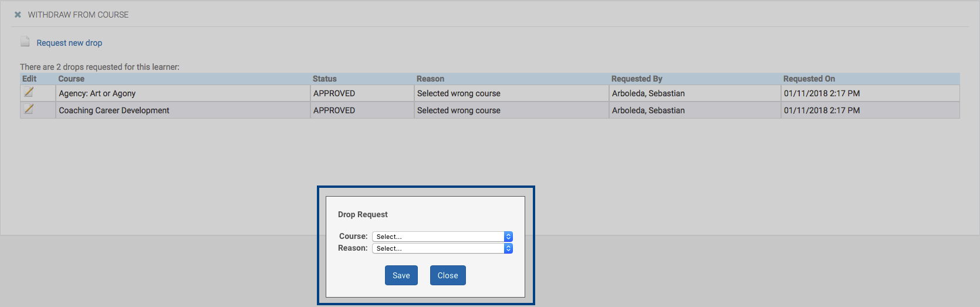The width and height of the screenshot is (980, 307).
Task: Open the Request new drop link
Action: 69,43
